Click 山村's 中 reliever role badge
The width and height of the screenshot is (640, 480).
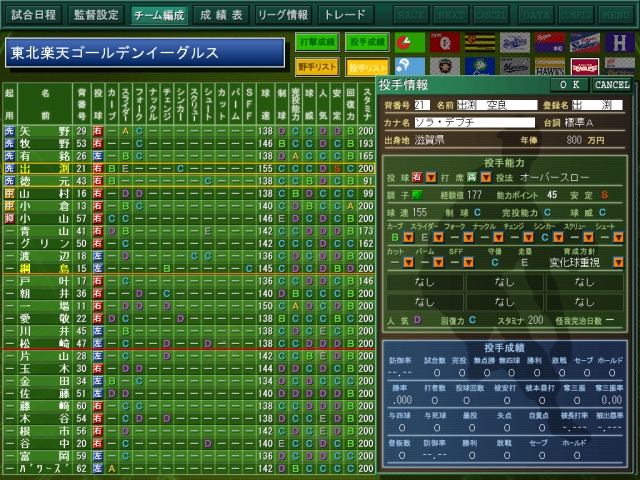[x=9, y=193]
